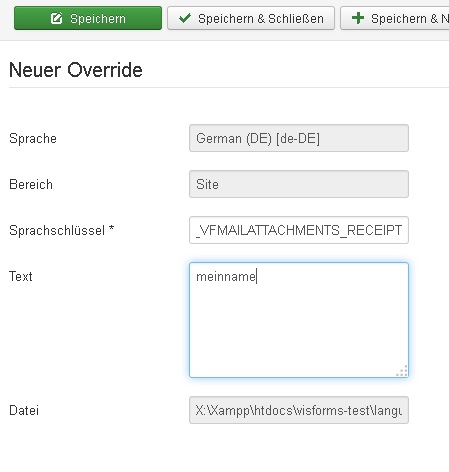Click the Sprache field German (DE)
This screenshot has width=449, height=472.
point(299,138)
